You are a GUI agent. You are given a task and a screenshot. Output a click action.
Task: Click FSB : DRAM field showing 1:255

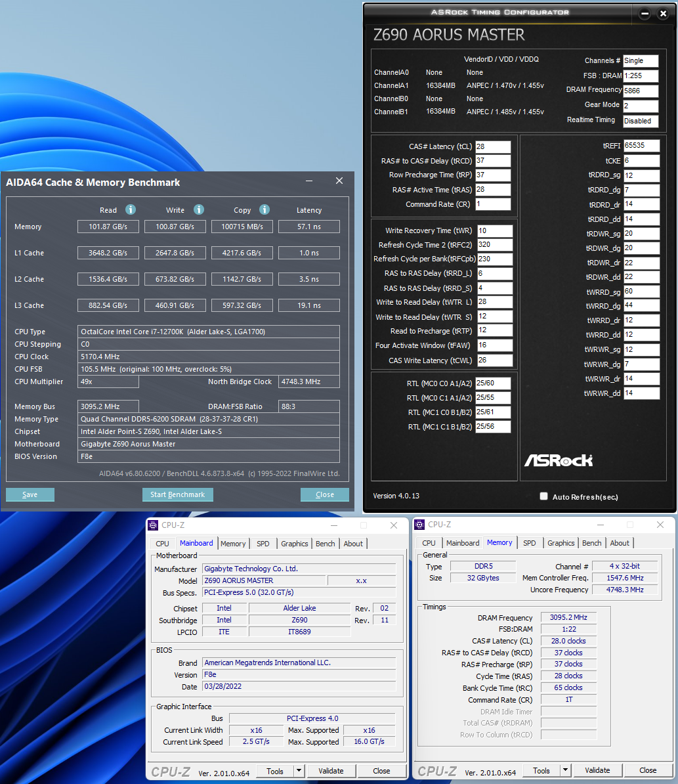pos(641,76)
